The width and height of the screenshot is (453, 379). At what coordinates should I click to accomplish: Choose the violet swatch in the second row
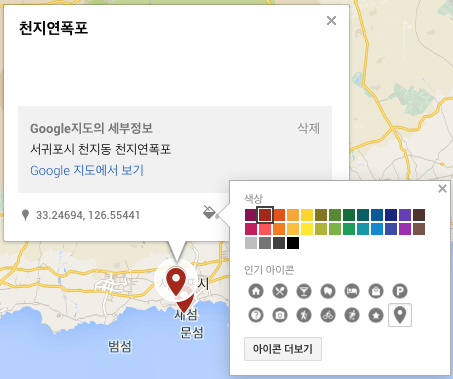(405, 229)
